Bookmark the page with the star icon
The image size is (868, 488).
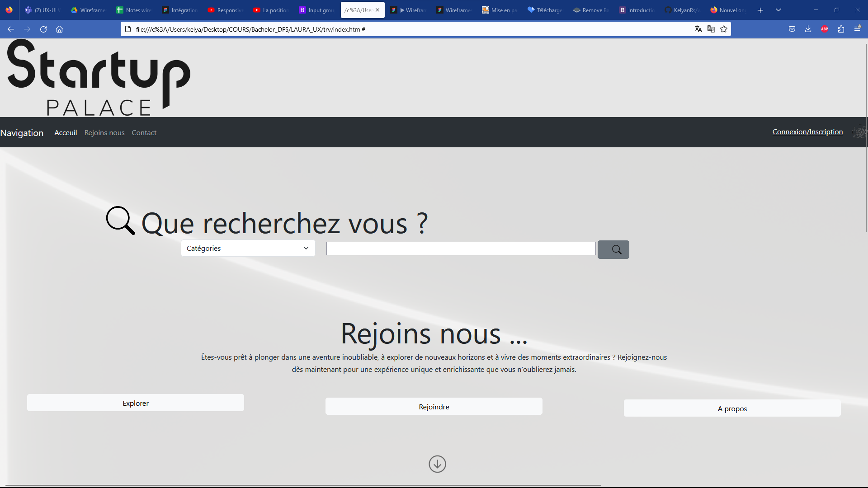tap(724, 29)
